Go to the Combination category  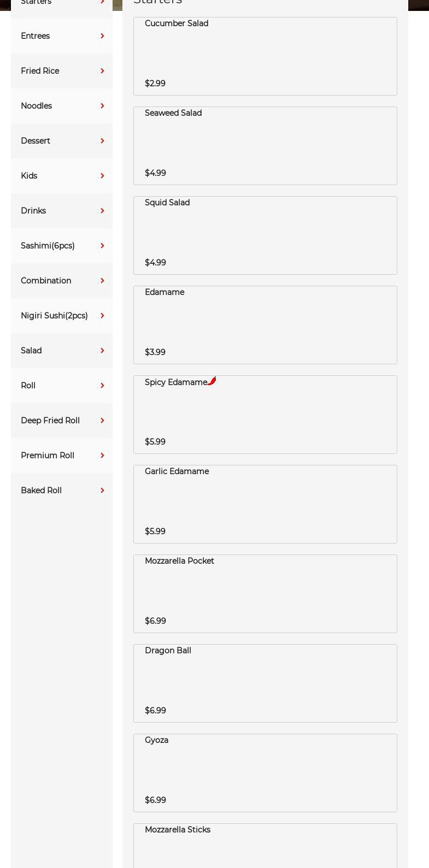tap(46, 281)
